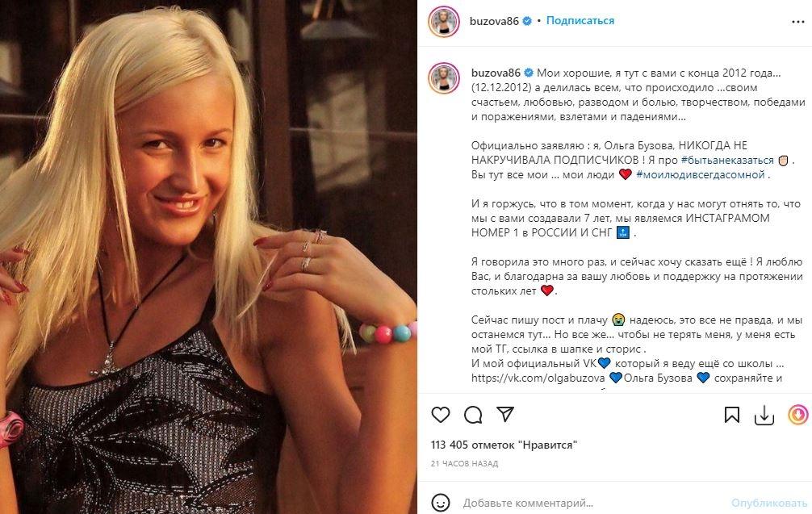Like the post with heart icon
The image size is (812, 514).
pos(441,415)
